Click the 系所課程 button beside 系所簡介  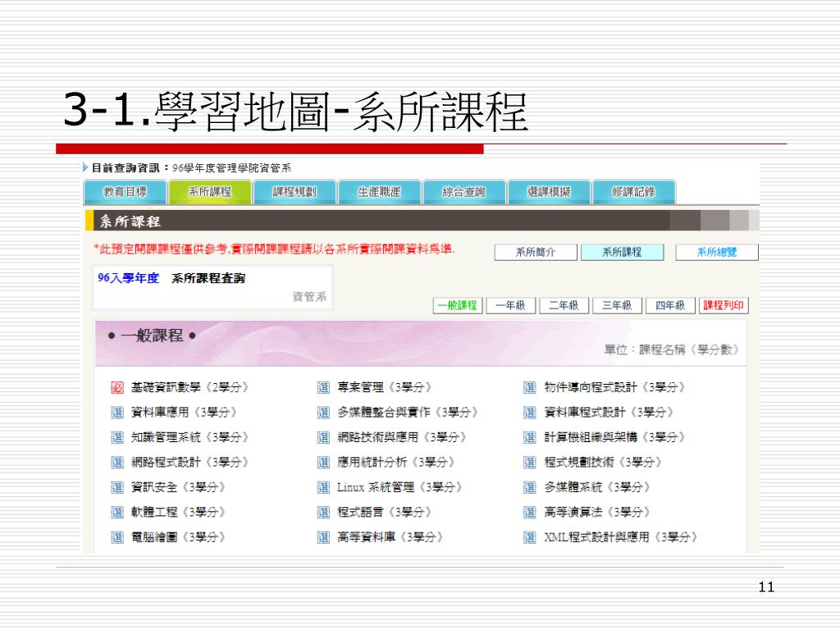(x=622, y=253)
